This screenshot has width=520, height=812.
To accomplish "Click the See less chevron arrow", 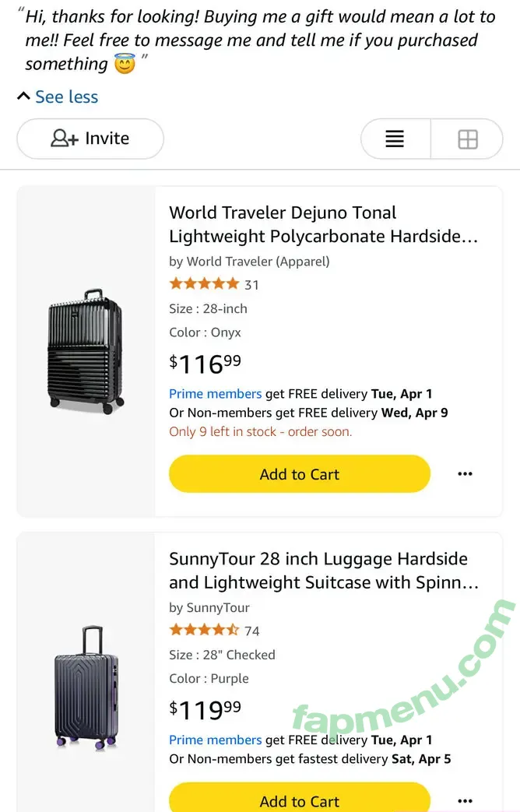I will coord(23,97).
